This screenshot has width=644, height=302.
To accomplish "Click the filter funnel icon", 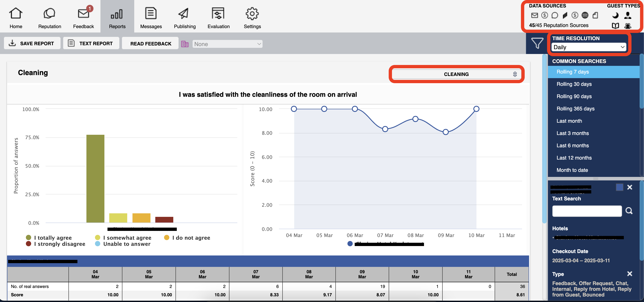I will (537, 43).
